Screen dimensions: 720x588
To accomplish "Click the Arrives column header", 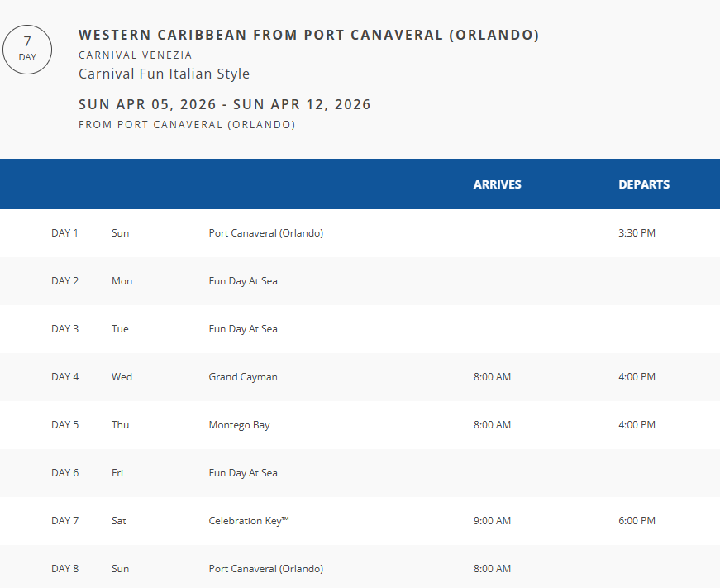I will [497, 184].
